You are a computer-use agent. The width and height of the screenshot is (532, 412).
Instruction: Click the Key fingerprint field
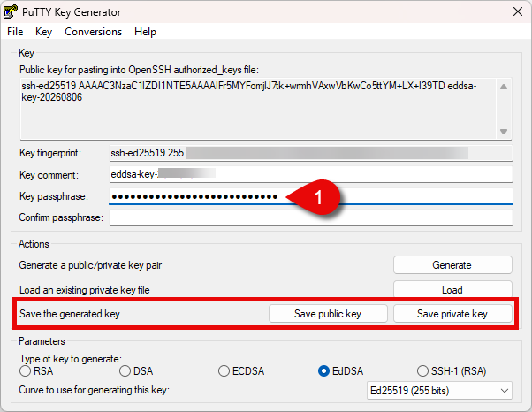[x=311, y=153]
